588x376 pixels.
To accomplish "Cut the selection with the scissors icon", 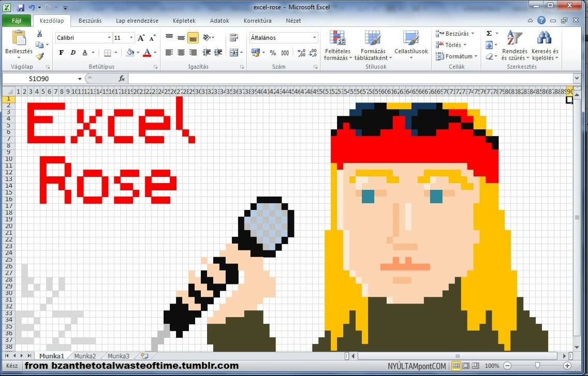I will (x=39, y=34).
